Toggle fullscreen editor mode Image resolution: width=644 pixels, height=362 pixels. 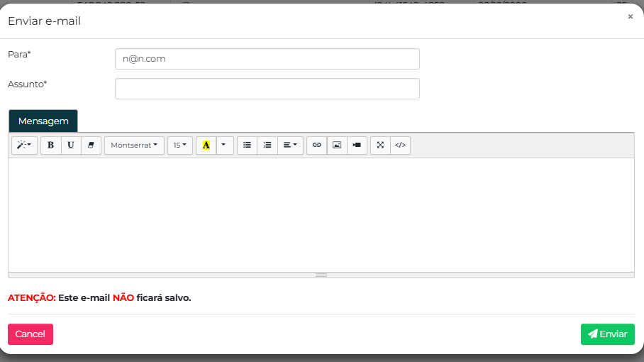380,145
